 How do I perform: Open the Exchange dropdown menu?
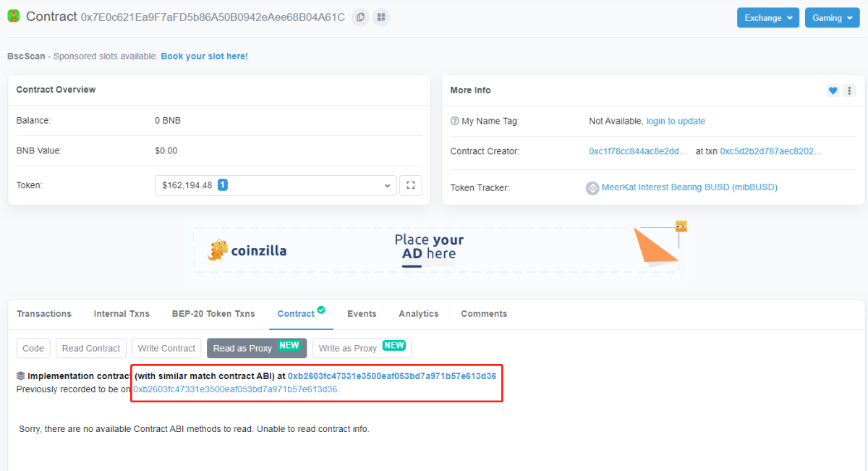tap(768, 18)
